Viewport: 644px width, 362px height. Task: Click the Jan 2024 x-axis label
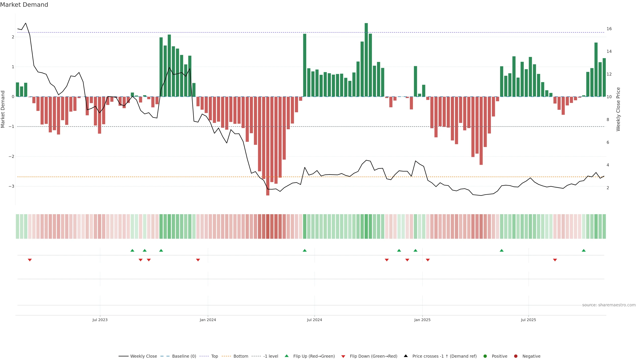[x=208, y=320]
